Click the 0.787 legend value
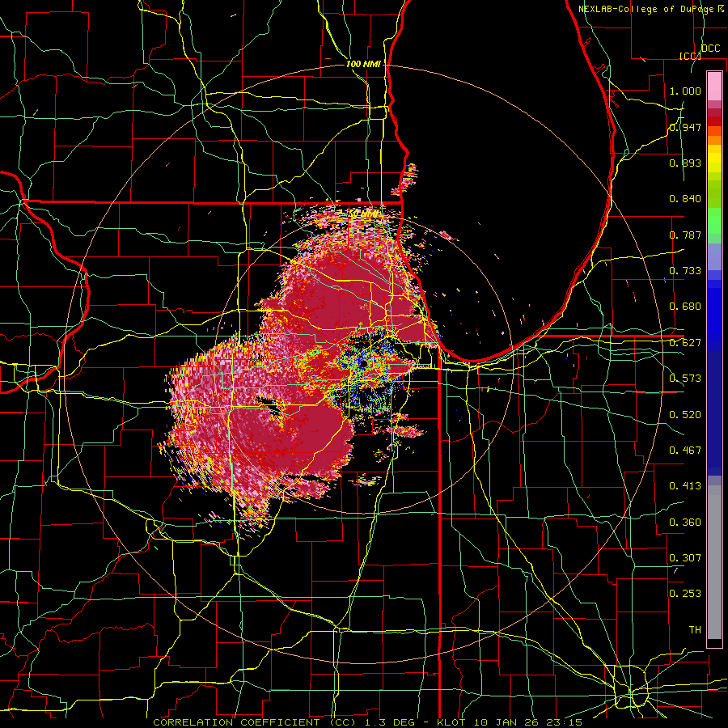This screenshot has width=728, height=728. coord(685,235)
